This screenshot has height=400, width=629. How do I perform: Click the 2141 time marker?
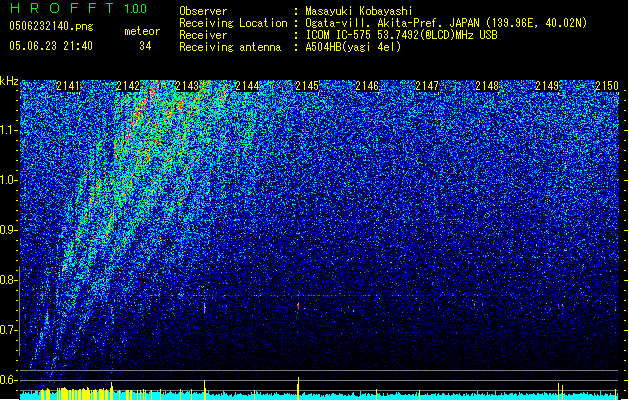click(x=68, y=86)
